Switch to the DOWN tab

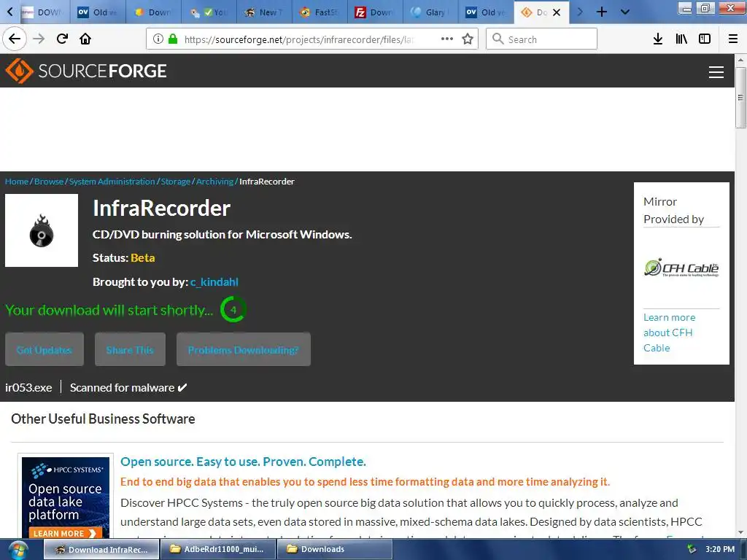pyautogui.click(x=42, y=12)
